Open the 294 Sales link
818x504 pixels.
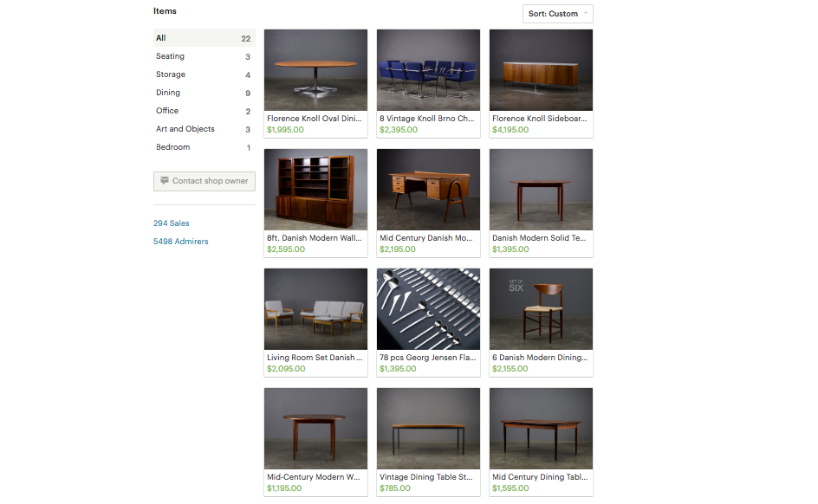click(x=171, y=223)
